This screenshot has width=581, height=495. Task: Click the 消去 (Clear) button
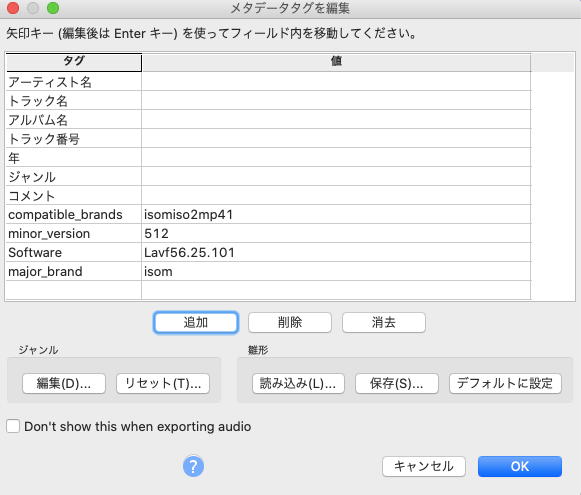coord(384,322)
